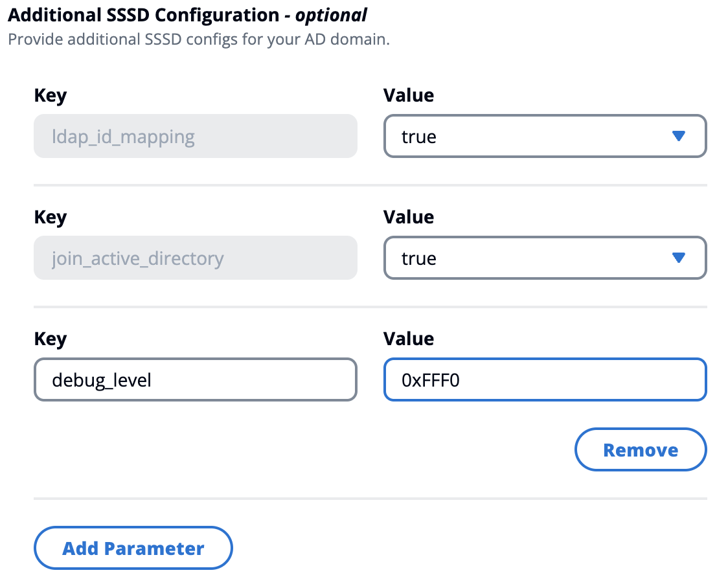Click the blue dropdown arrow beside ldap_id_mapping value
The height and width of the screenshot is (588, 728).
coord(678,136)
